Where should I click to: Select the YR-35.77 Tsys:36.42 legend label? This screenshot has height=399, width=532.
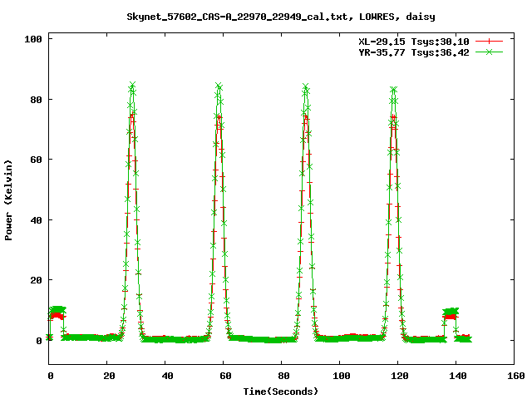(x=414, y=52)
